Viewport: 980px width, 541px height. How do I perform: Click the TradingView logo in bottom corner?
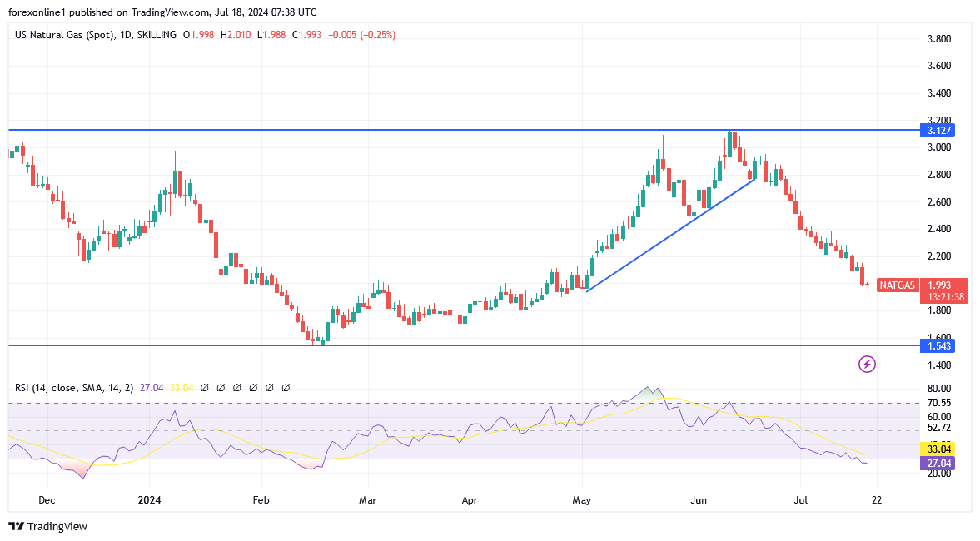[x=47, y=526]
